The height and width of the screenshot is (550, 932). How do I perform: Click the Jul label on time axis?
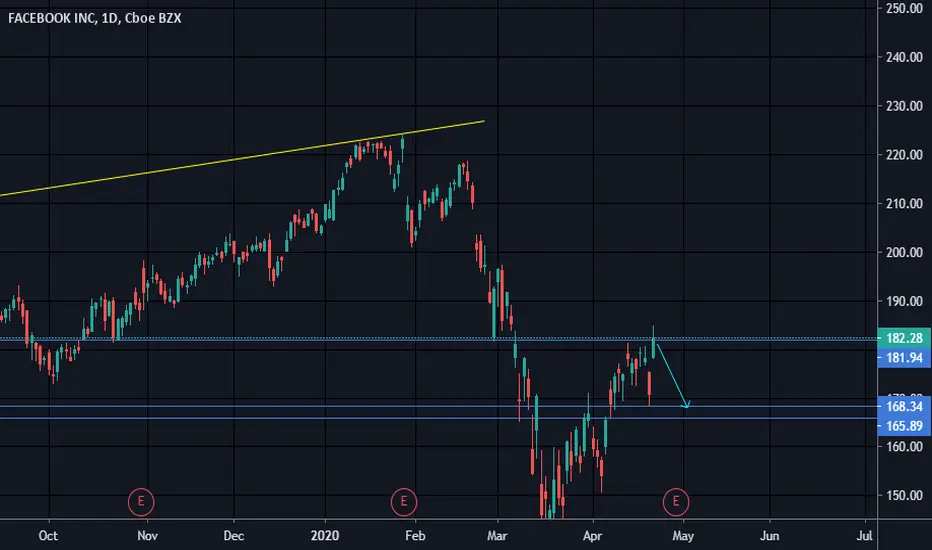[864, 536]
